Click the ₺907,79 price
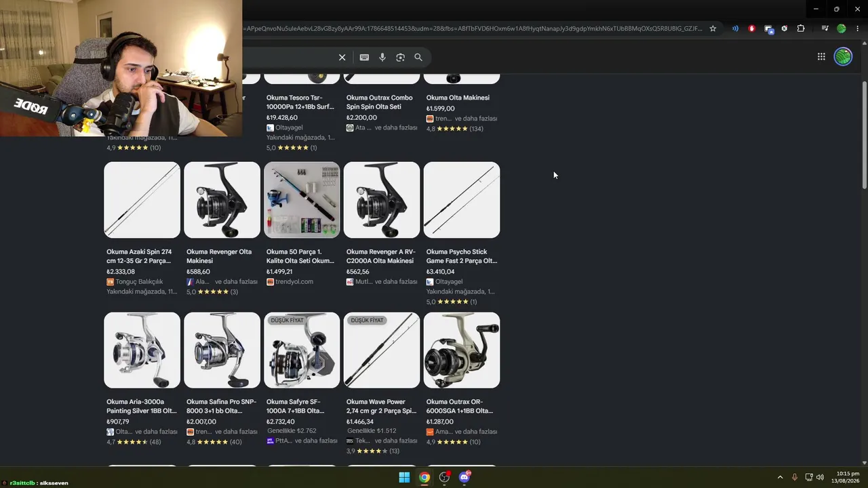 click(118, 422)
